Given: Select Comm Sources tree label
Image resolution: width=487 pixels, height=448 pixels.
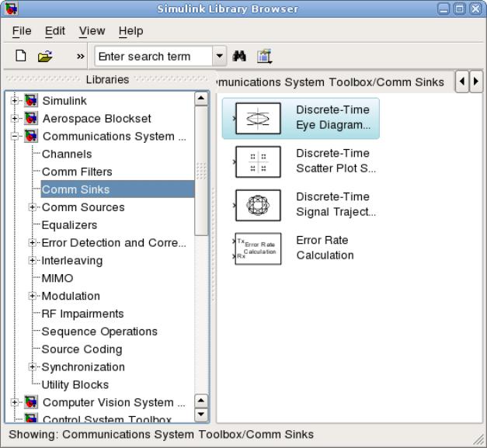Looking at the screenshot, I should pos(83,207).
